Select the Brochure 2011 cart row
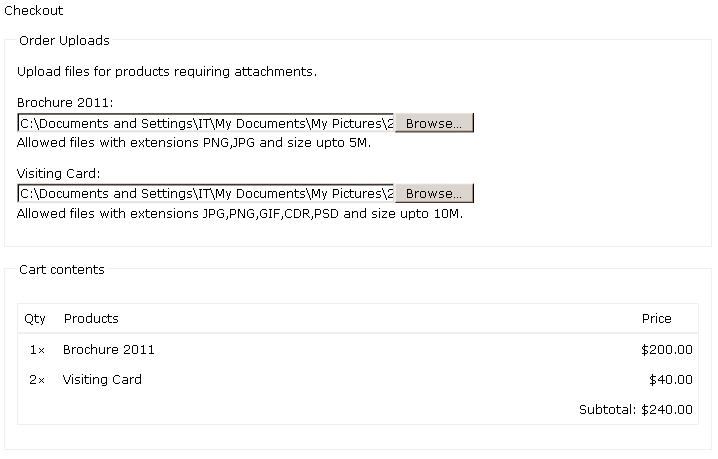The image size is (718, 459). 358,350
